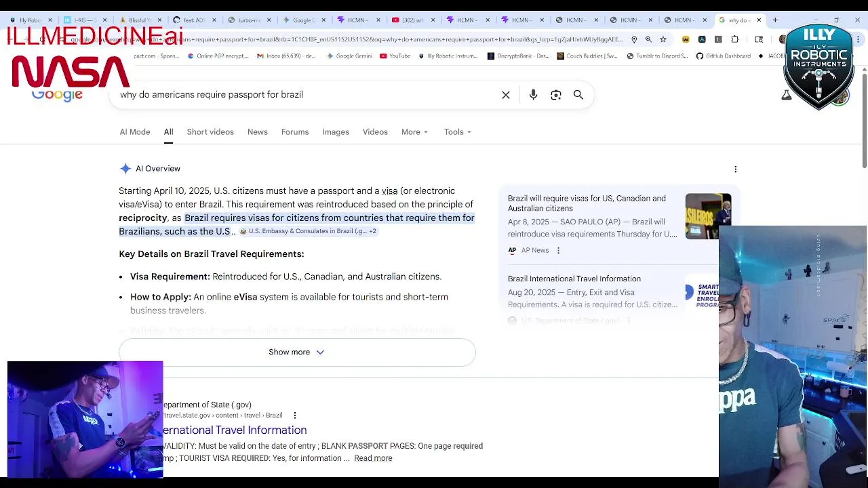The width and height of the screenshot is (868, 488).
Task: Click the 'How to Apply:' bullet text
Action: pyautogui.click(x=161, y=297)
